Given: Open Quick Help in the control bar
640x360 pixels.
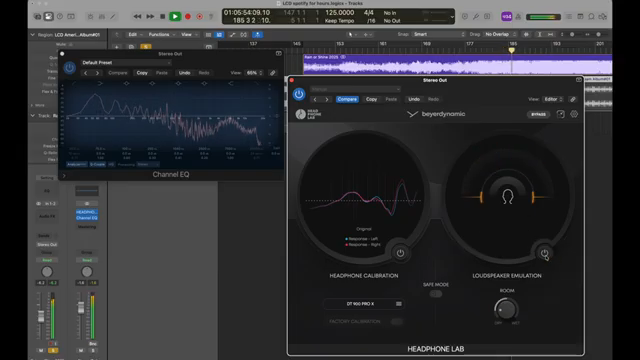Looking at the screenshot, I should click(x=60, y=17).
